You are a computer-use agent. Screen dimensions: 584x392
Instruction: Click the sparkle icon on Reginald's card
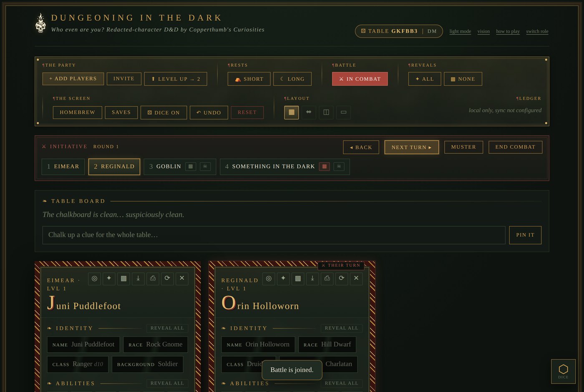click(x=283, y=279)
